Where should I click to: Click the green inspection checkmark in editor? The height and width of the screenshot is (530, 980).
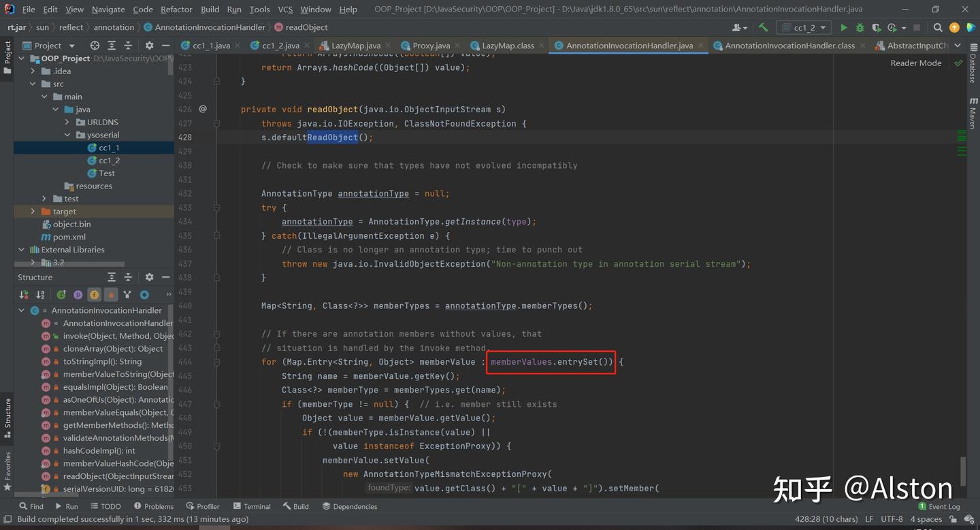click(958, 63)
